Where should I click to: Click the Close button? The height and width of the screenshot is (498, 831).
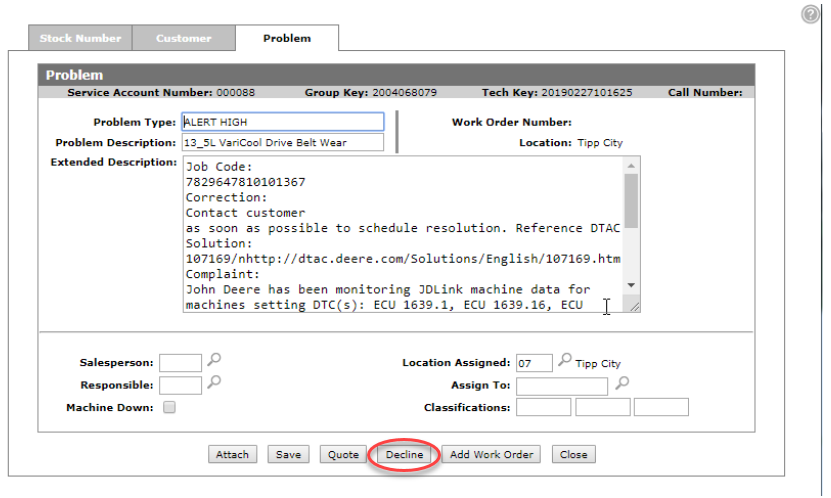coord(573,454)
